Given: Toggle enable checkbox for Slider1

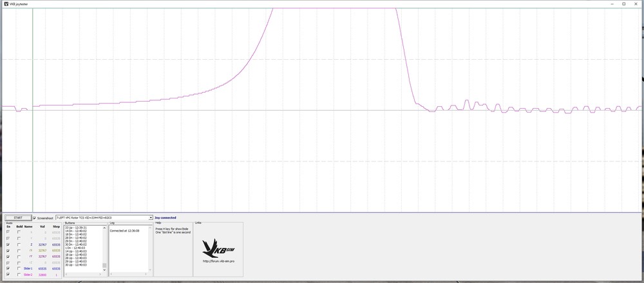Looking at the screenshot, I should [x=8, y=268].
